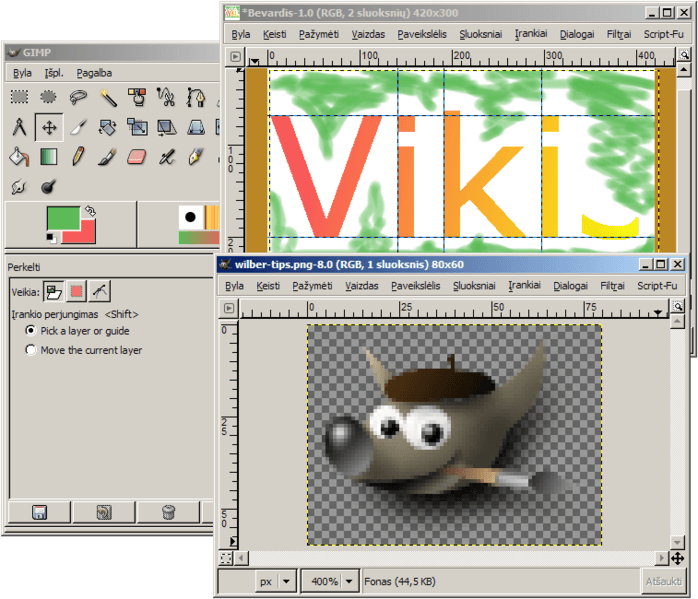
Task: Select 'Move the current layer' option
Action: [31, 350]
